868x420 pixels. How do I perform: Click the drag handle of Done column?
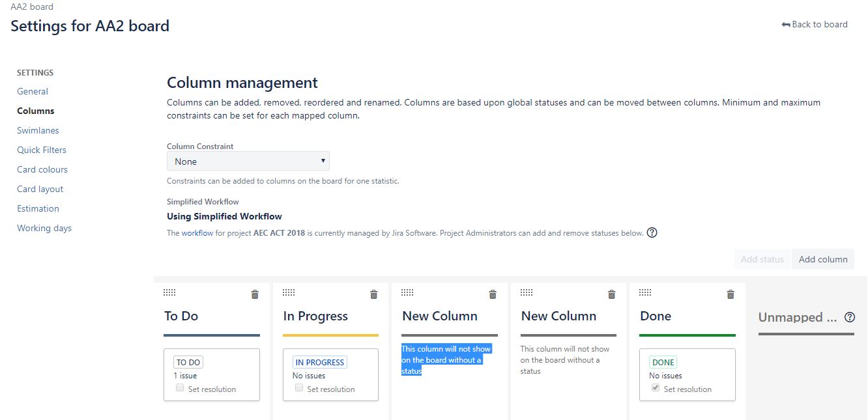(x=645, y=292)
